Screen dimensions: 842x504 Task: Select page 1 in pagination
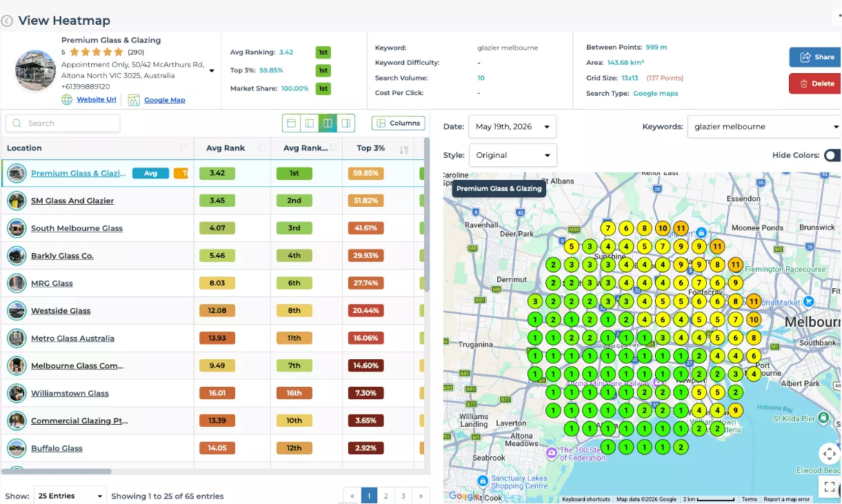369,496
